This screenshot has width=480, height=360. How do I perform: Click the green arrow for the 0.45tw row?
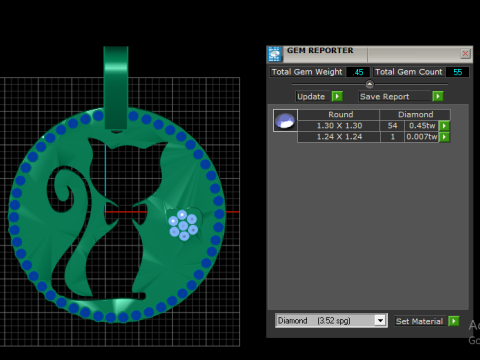(x=444, y=126)
